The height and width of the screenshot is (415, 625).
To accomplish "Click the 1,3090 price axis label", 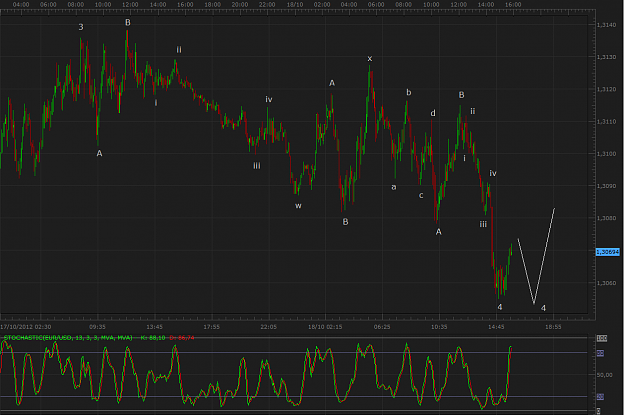I will click(606, 186).
